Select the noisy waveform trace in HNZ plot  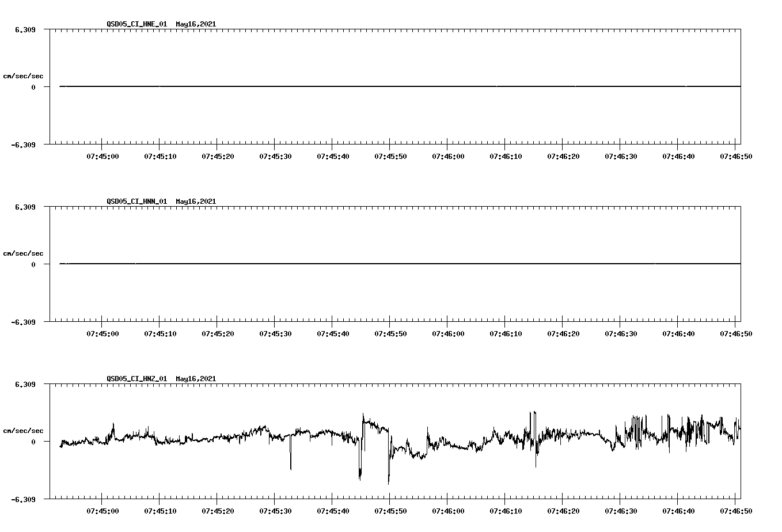coord(230,440)
